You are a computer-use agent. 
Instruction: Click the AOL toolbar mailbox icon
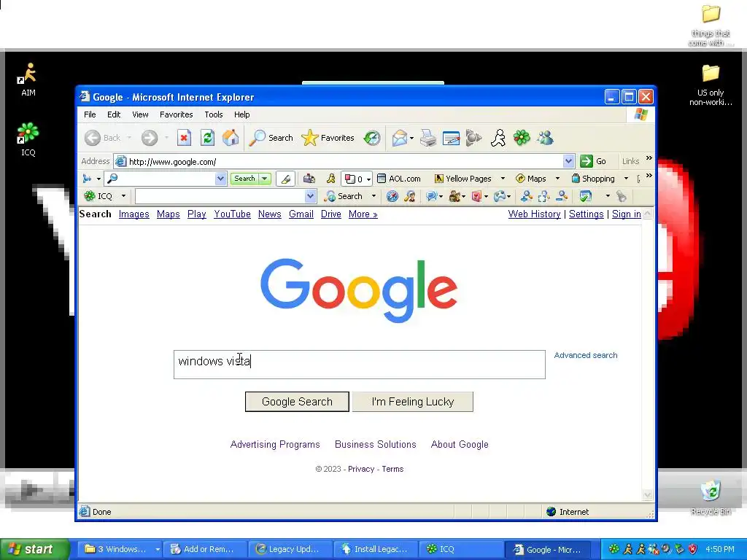(309, 179)
